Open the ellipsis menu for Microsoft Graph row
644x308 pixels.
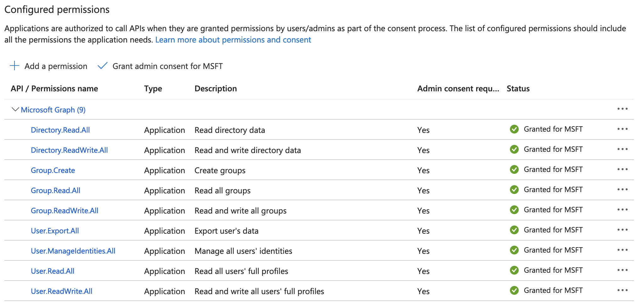click(x=623, y=109)
